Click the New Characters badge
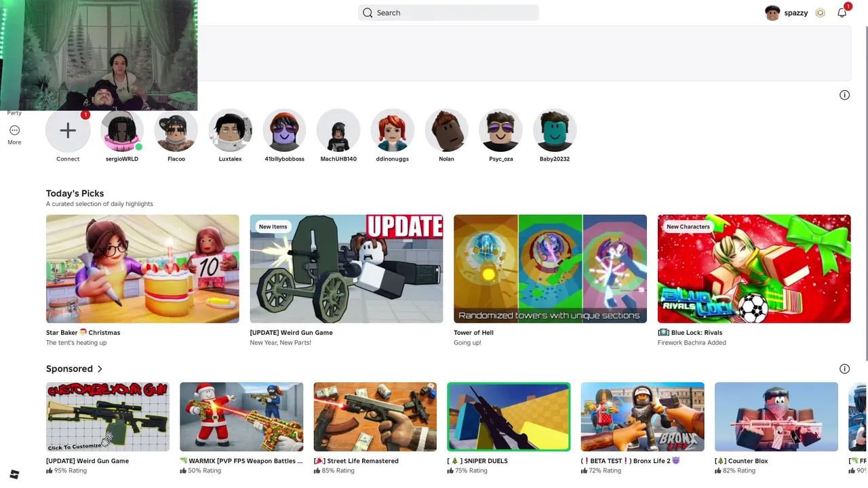This screenshot has width=868, height=488. (688, 226)
